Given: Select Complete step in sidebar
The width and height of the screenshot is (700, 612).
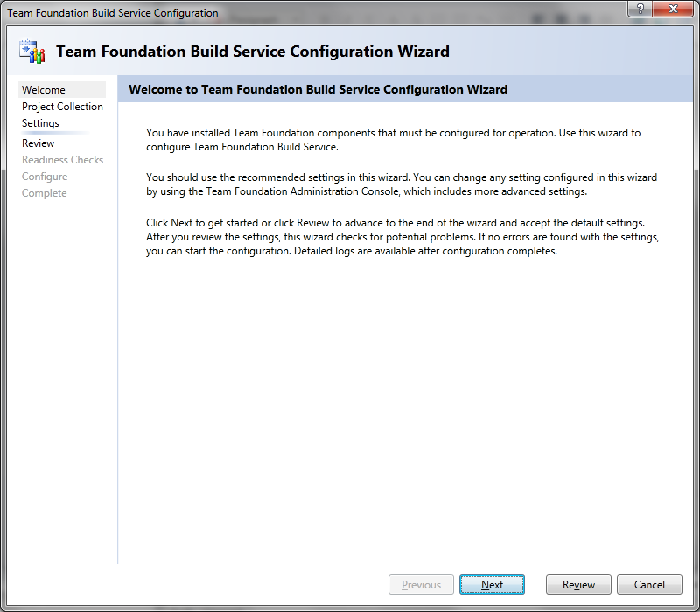Looking at the screenshot, I should tap(45, 193).
